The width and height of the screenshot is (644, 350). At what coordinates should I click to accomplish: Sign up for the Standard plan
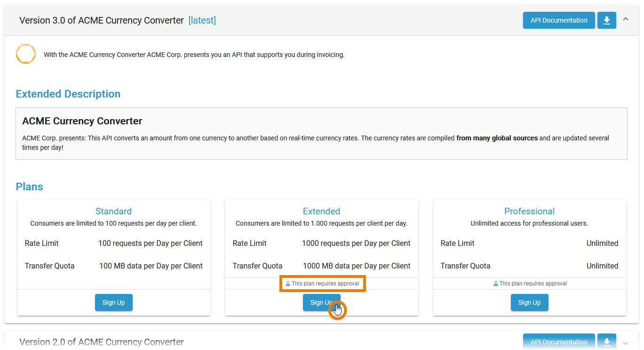[114, 302]
